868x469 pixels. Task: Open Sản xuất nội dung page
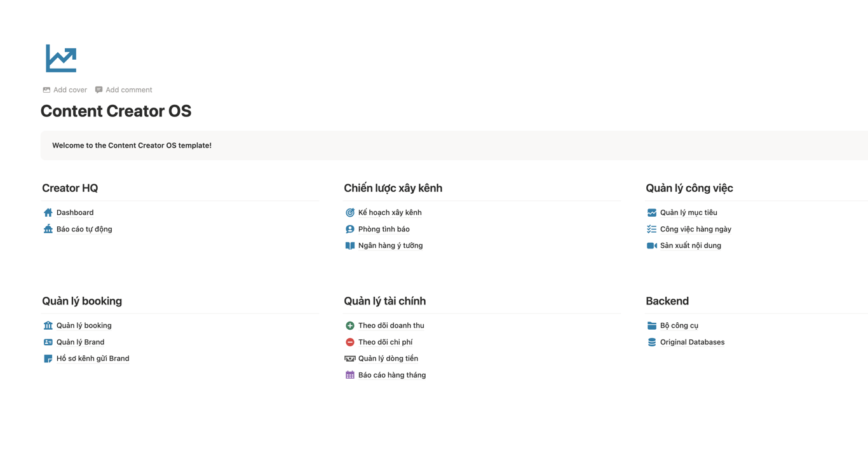point(691,245)
